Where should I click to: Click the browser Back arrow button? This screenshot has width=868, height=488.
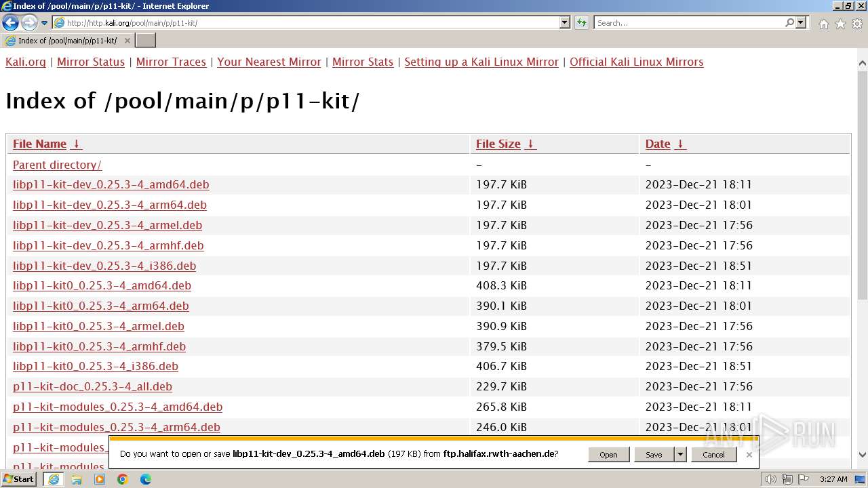pyautogui.click(x=10, y=22)
